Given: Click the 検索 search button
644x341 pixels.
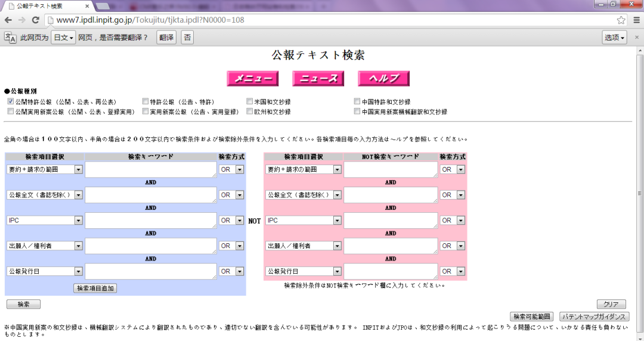Looking at the screenshot, I should 23,304.
